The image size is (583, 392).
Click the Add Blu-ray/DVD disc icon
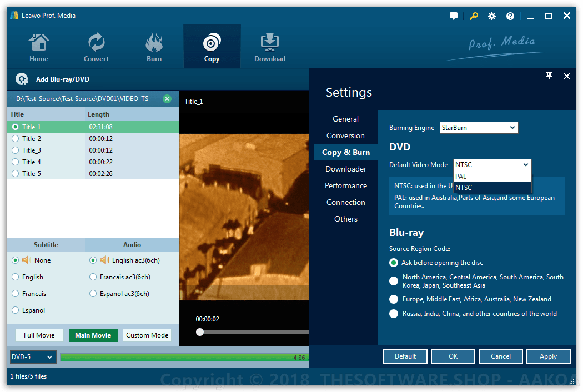[22, 79]
